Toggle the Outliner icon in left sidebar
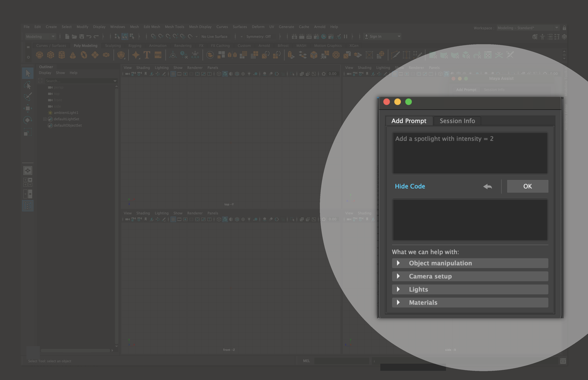 tap(28, 206)
